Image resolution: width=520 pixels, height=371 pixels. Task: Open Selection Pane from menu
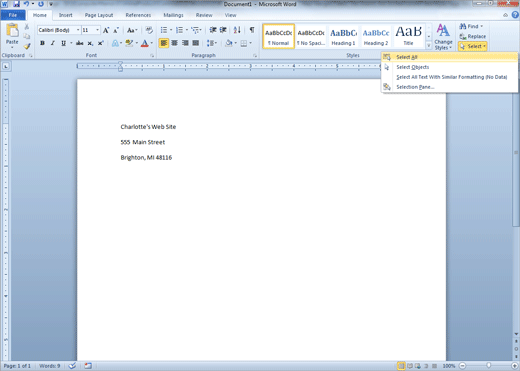point(450,87)
